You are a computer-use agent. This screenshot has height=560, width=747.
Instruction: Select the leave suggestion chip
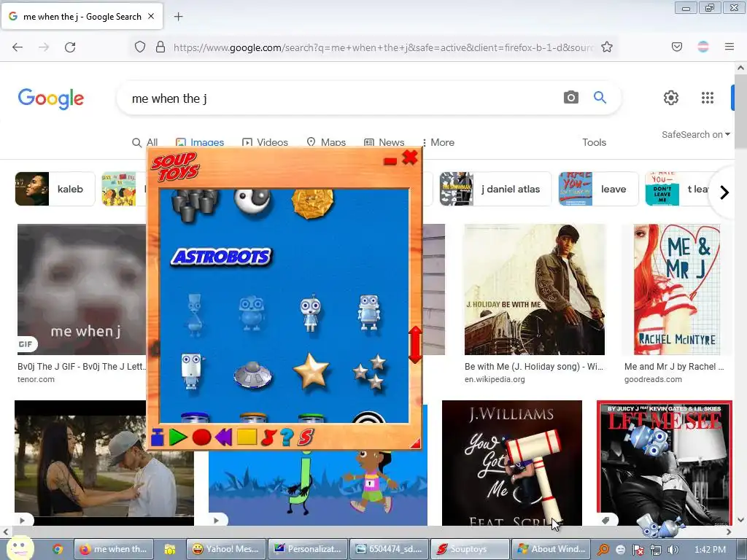(598, 189)
